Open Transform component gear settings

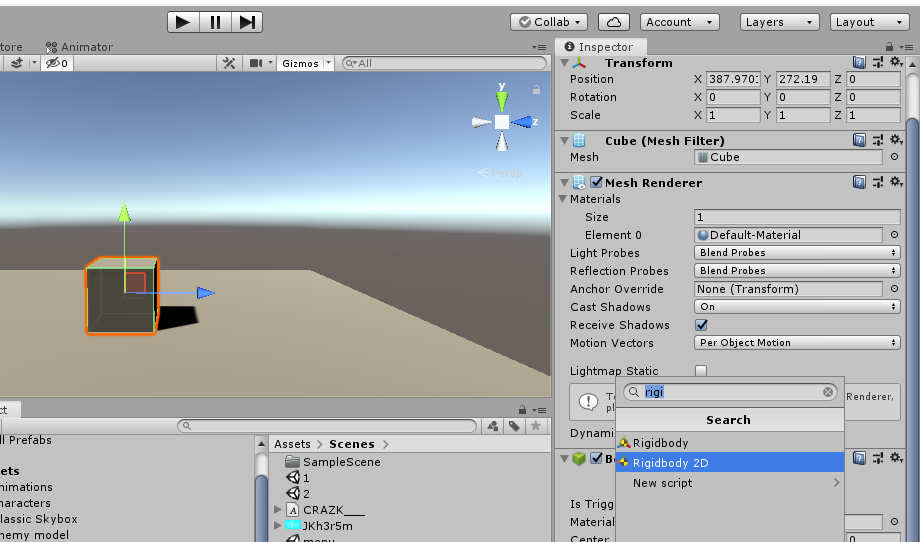point(896,62)
